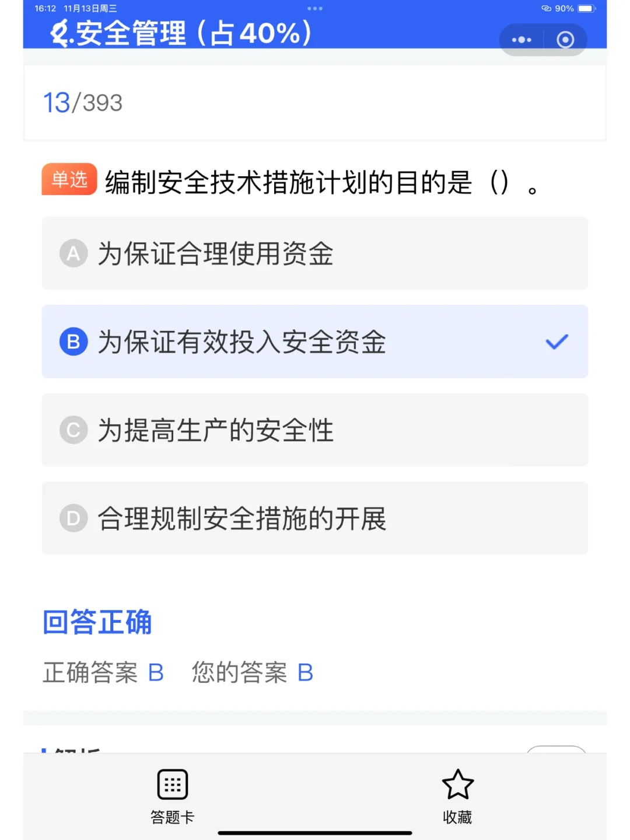Open the 答题卡 grid icon
Viewport: 630px width, 840px height.
173,784
